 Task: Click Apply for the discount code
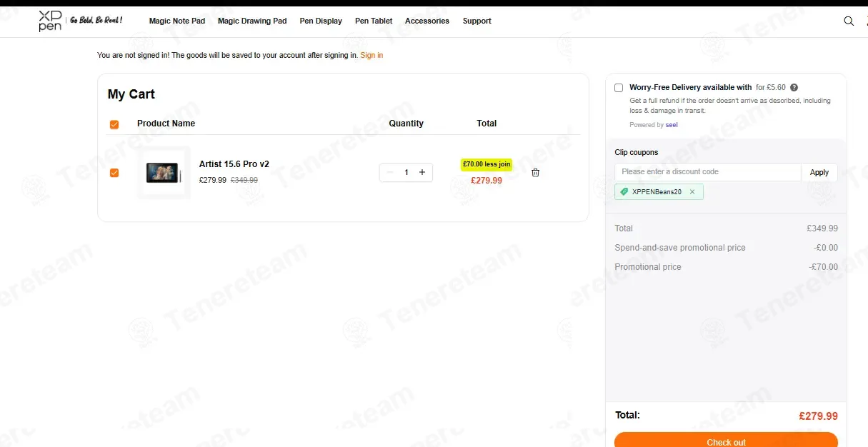(x=819, y=172)
